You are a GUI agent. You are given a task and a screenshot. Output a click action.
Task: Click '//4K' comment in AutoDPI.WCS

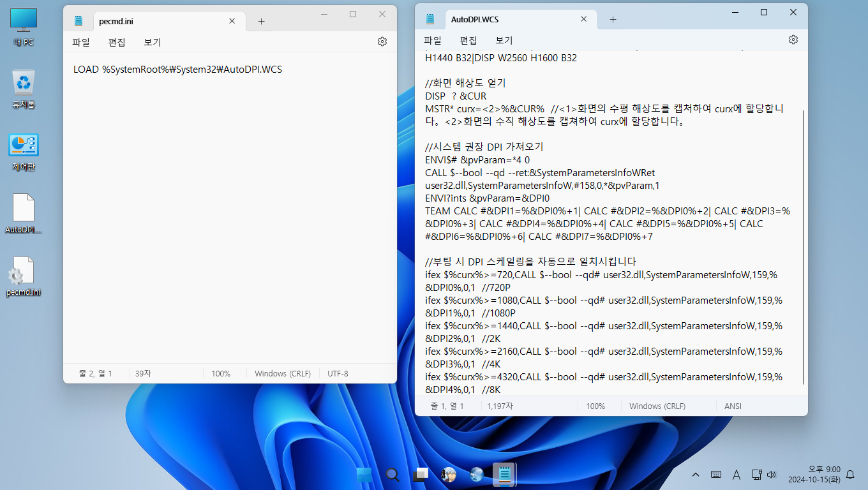[x=491, y=364]
